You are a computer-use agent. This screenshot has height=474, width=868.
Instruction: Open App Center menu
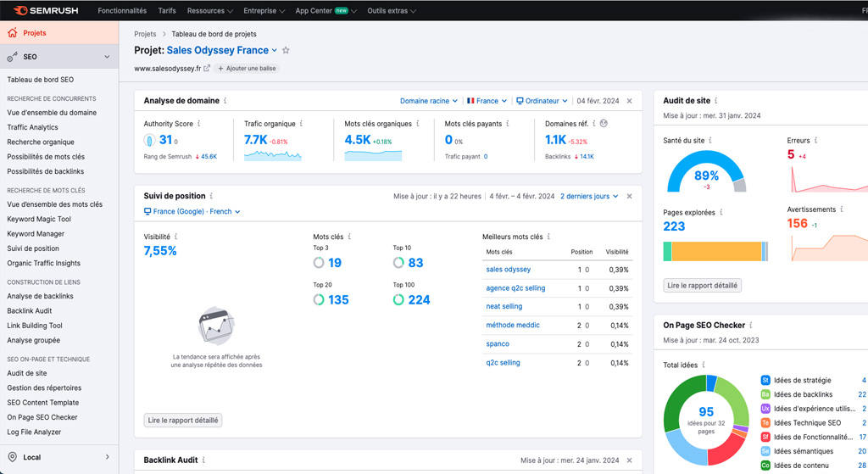326,10
